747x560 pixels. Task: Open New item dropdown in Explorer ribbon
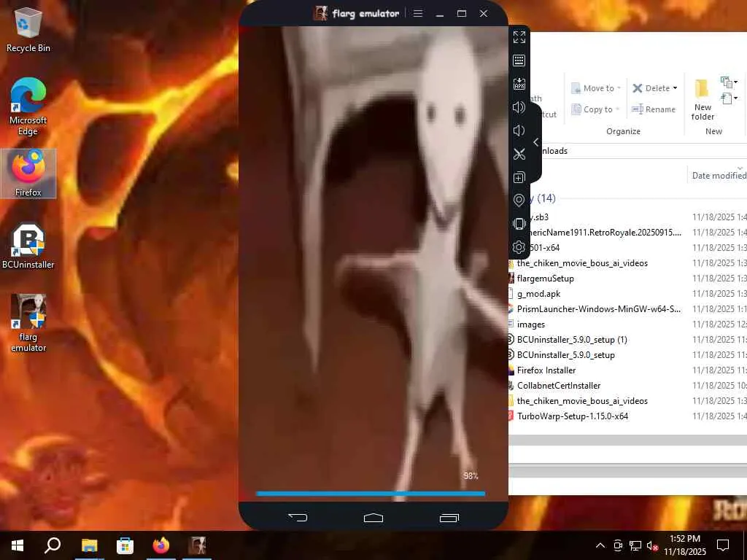click(x=729, y=82)
